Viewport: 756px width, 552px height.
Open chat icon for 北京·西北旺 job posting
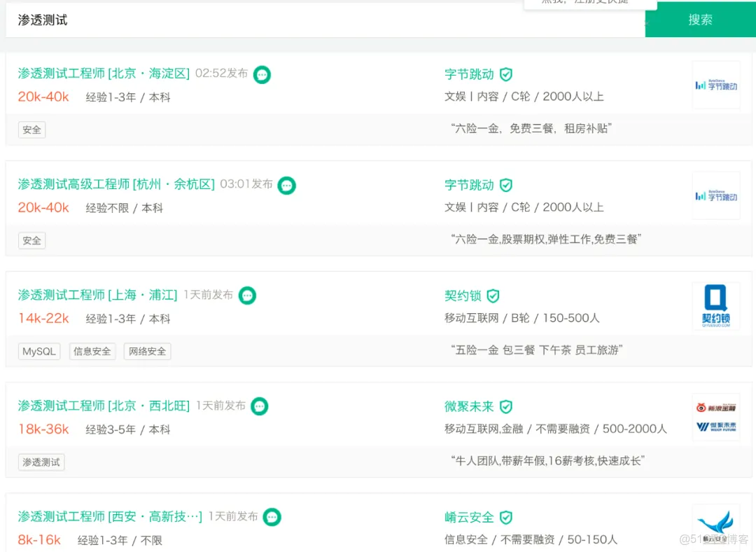point(260,406)
